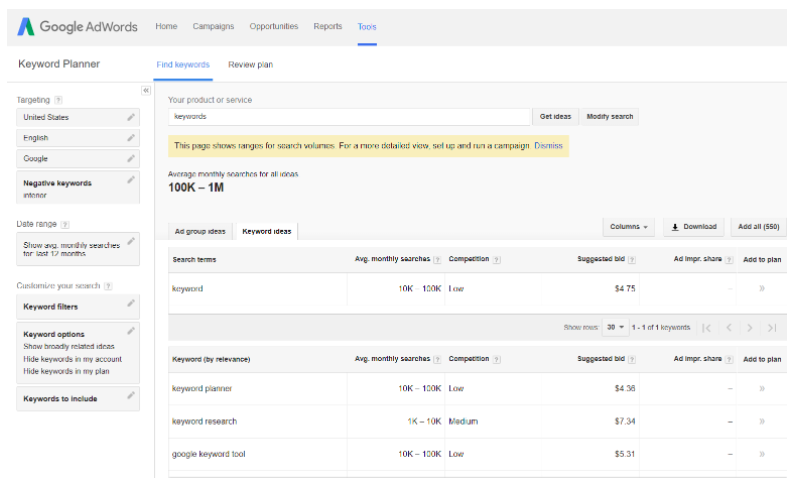Open help for Avg. monthly searches in Keyword table
Viewport: 798px width, 489px height.
pyautogui.click(x=437, y=359)
